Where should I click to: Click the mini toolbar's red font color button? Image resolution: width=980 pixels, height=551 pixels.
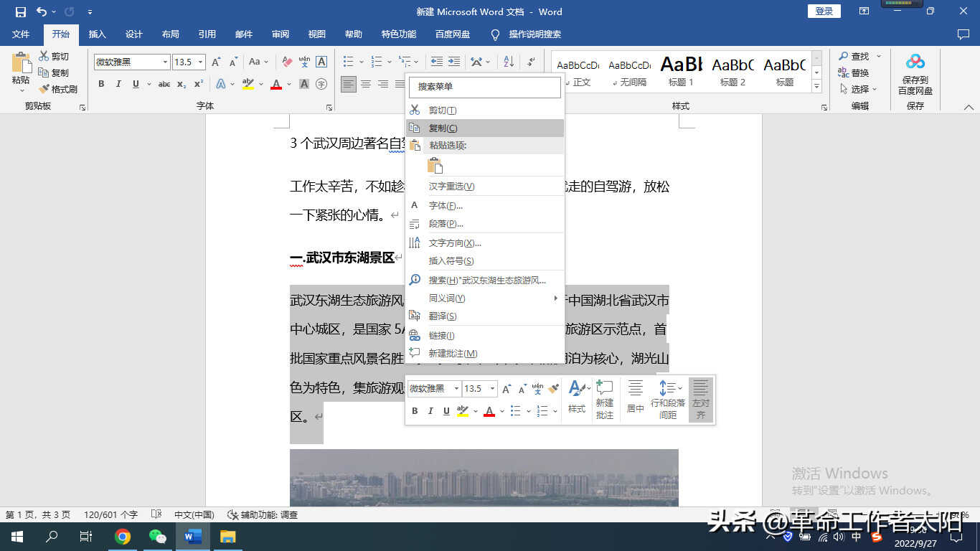click(489, 411)
